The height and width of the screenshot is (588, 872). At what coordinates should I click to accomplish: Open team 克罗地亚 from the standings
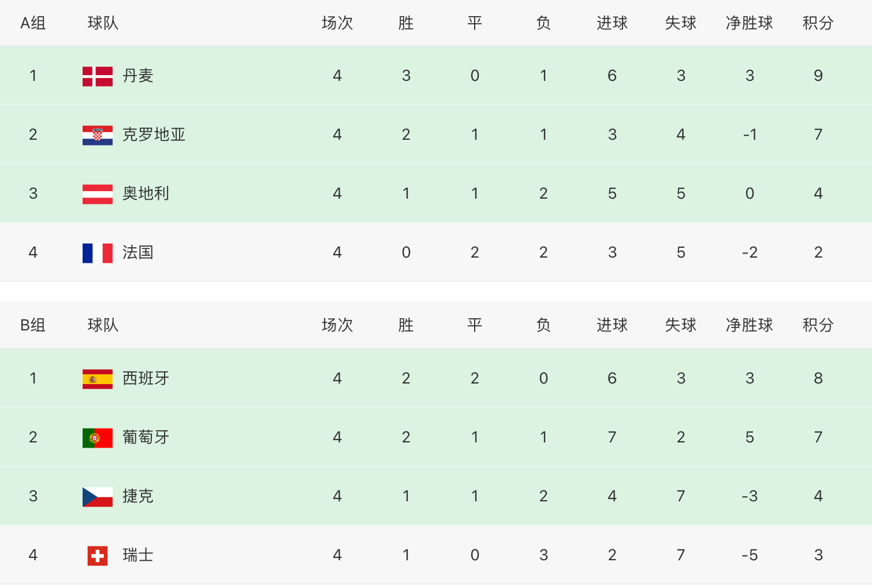point(154,135)
